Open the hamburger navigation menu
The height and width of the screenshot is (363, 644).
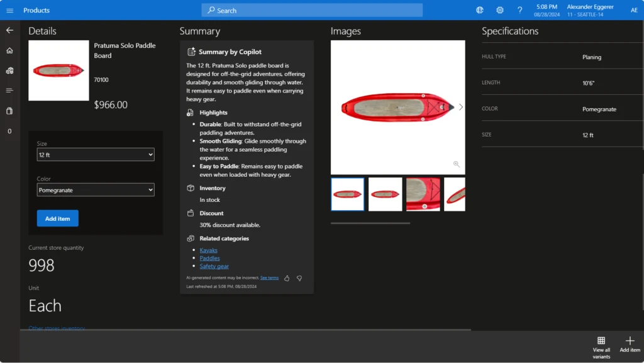click(9, 9)
